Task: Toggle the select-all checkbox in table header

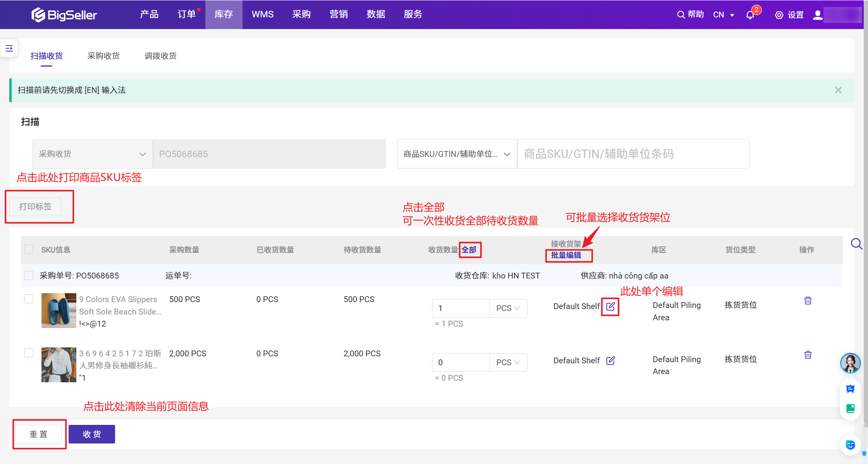Action: pos(29,249)
